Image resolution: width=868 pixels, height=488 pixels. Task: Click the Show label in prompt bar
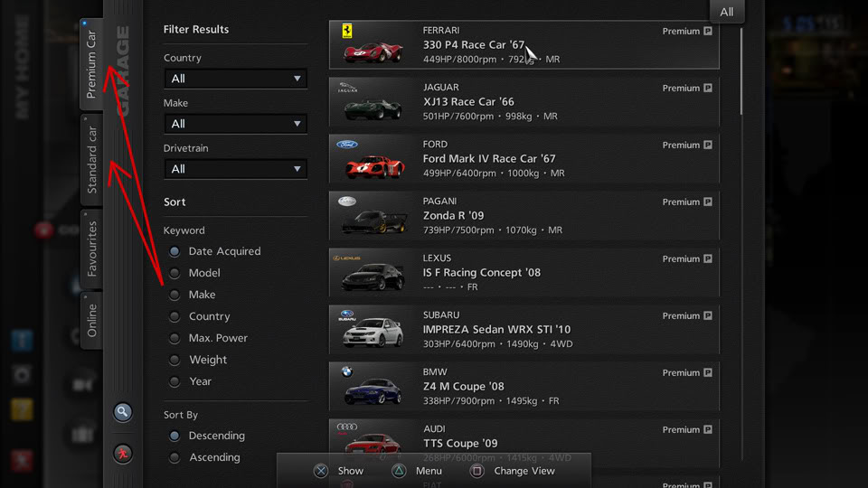click(351, 471)
